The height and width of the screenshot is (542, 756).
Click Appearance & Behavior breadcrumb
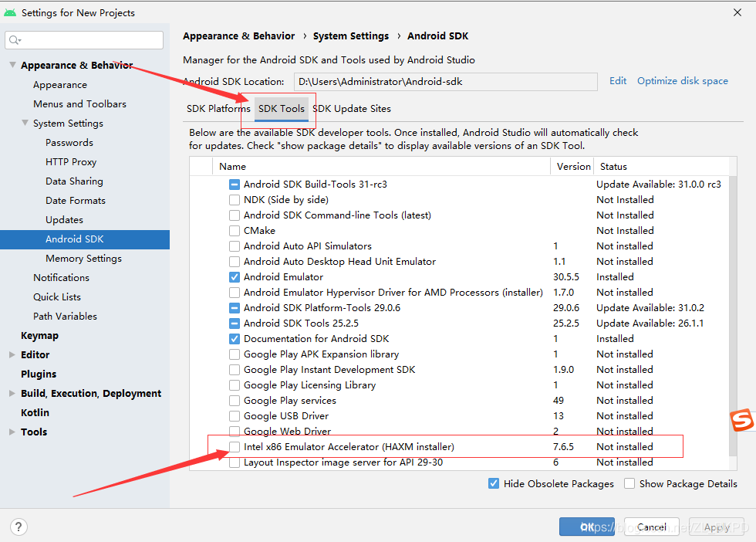point(238,36)
